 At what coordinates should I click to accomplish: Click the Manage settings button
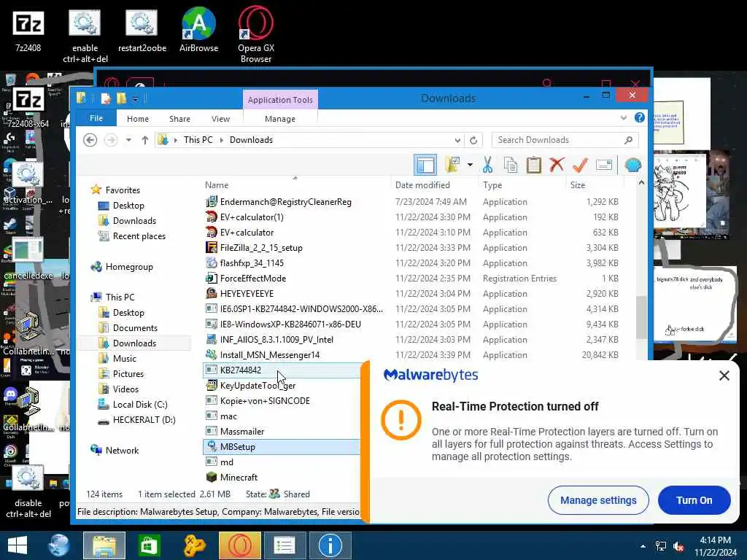tap(598, 500)
